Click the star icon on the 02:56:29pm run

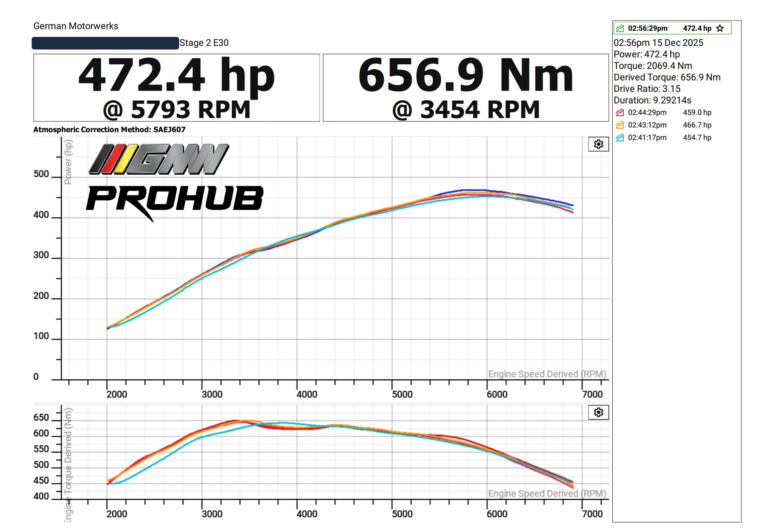pos(720,28)
